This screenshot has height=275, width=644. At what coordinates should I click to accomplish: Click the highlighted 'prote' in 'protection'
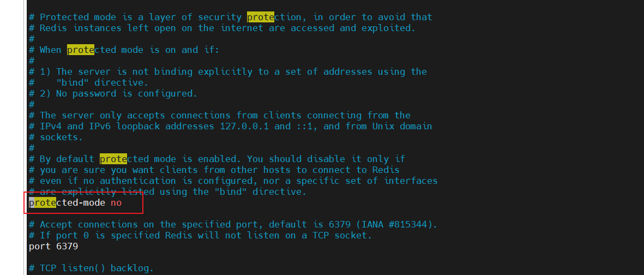260,17
